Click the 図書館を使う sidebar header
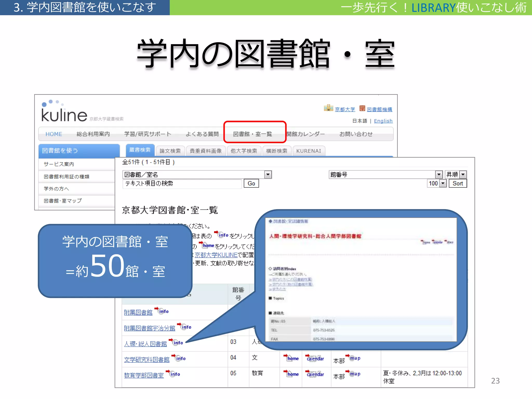 click(x=79, y=151)
